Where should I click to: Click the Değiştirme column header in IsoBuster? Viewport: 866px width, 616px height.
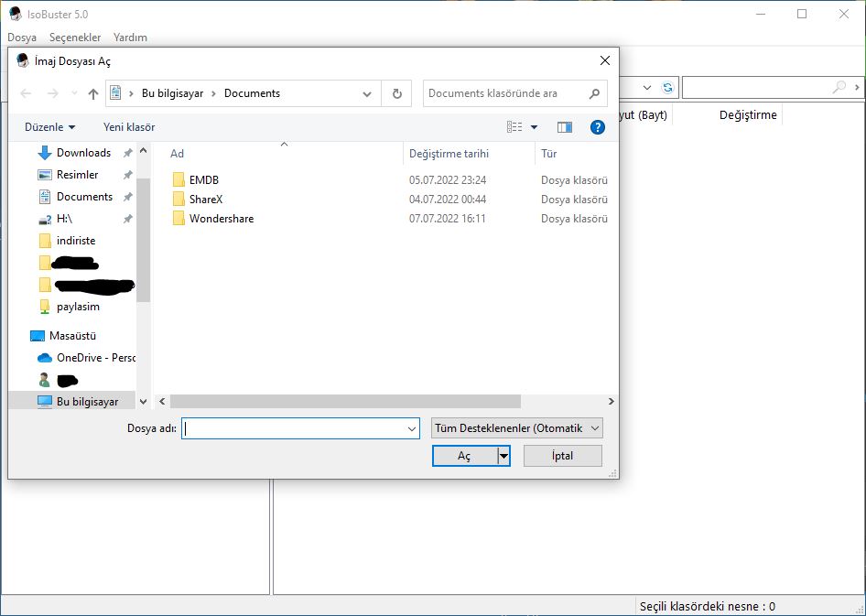click(748, 114)
